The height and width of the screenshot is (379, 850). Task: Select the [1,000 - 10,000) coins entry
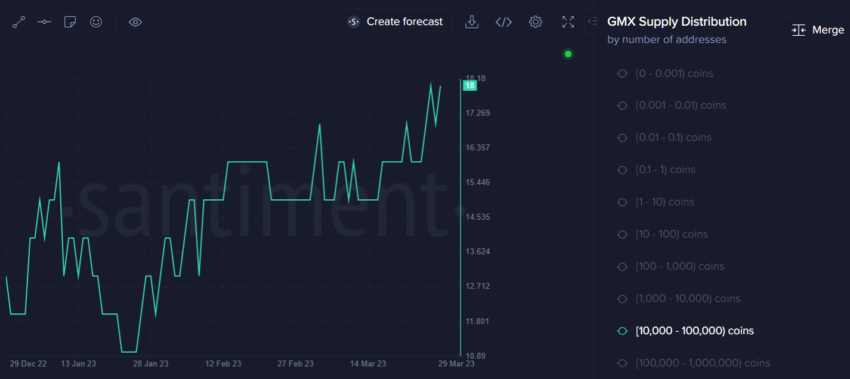(679, 299)
